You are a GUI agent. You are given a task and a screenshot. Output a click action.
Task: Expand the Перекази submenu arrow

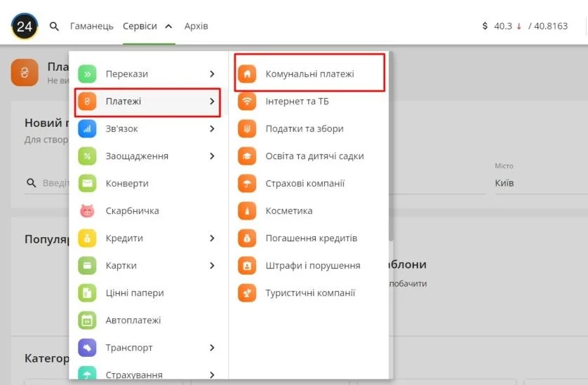coord(212,74)
